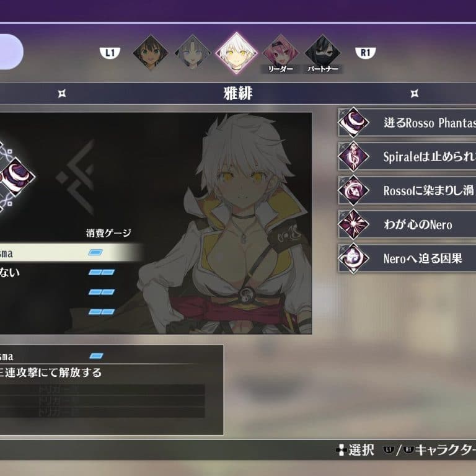Click the Rosso Phantasma crescent skill icon
This screenshot has height=476, width=476.
click(x=353, y=122)
